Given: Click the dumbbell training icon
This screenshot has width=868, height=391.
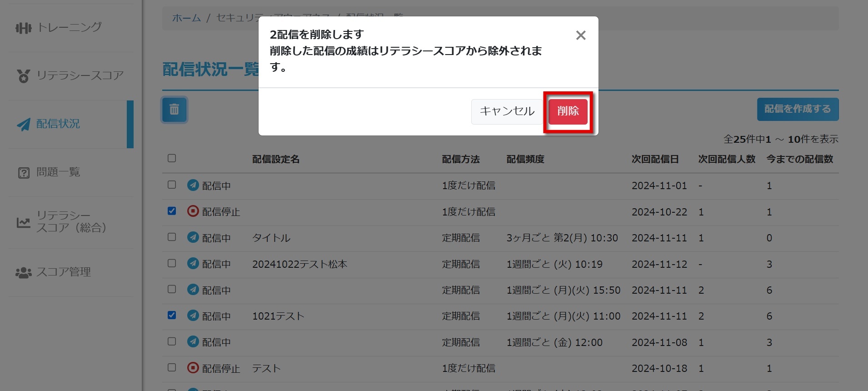Looking at the screenshot, I should click(24, 28).
